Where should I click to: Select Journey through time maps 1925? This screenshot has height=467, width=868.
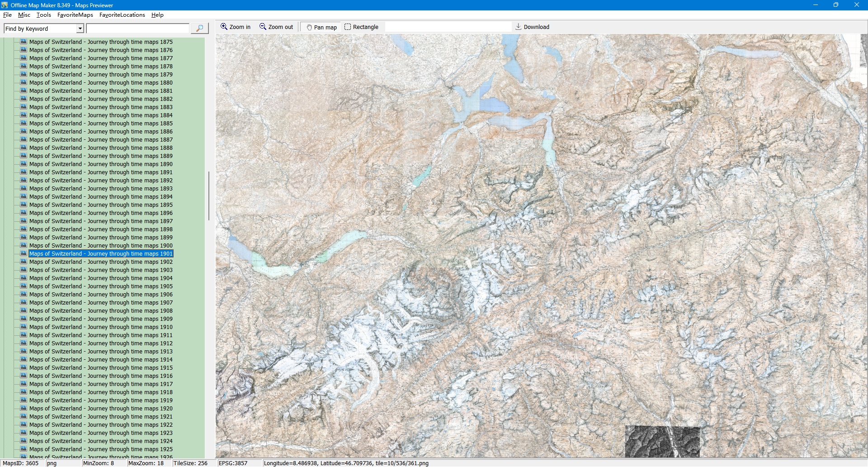[x=101, y=449]
